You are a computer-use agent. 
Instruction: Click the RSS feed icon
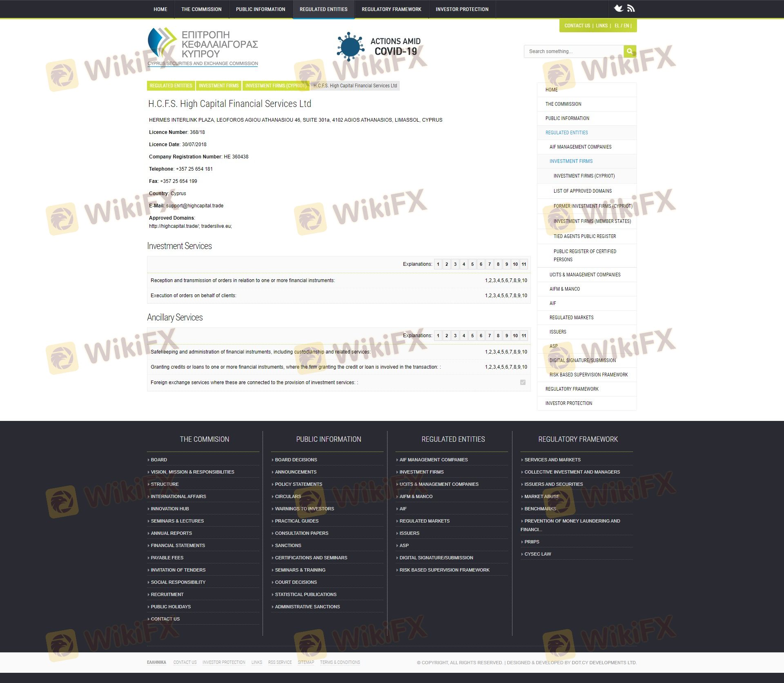(631, 9)
